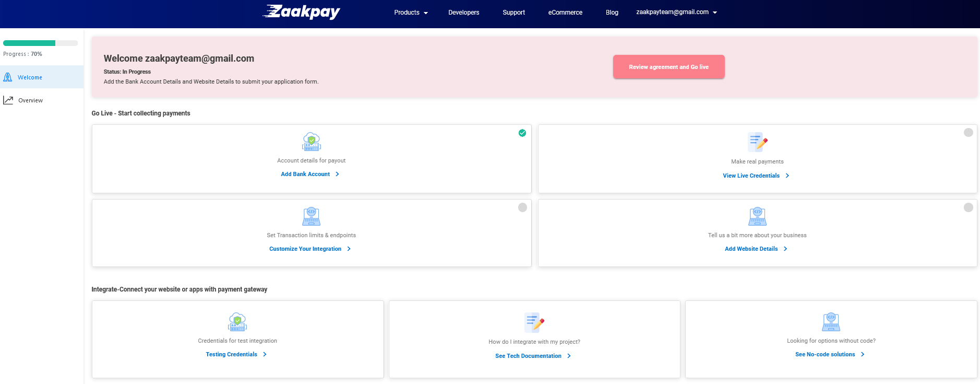The image size is (980, 384).
Task: Open the Testing Credentials link
Action: 231,354
